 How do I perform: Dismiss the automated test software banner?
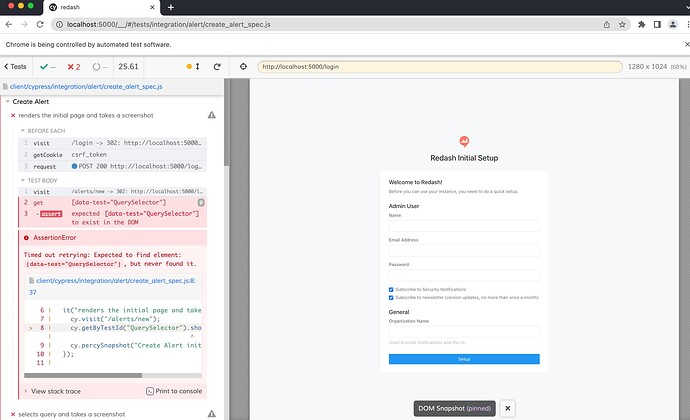[686, 44]
